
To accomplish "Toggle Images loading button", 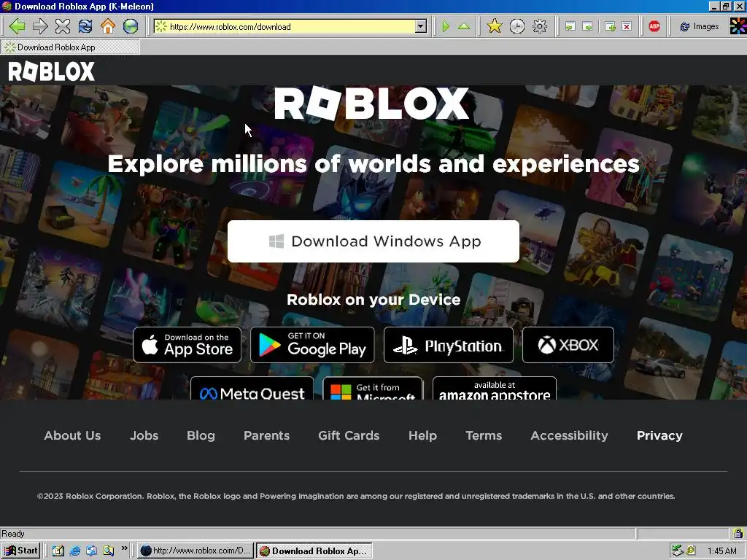I will 700,27.
